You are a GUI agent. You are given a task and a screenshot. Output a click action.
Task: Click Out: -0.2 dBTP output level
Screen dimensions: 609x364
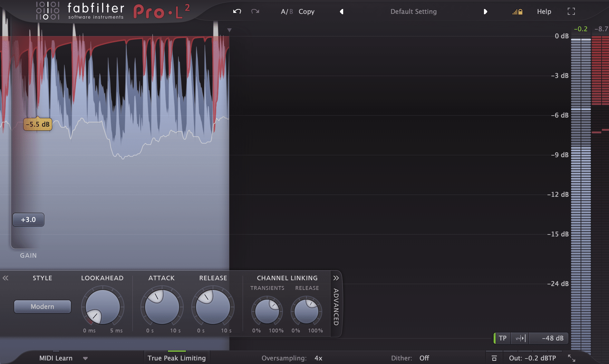point(532,358)
